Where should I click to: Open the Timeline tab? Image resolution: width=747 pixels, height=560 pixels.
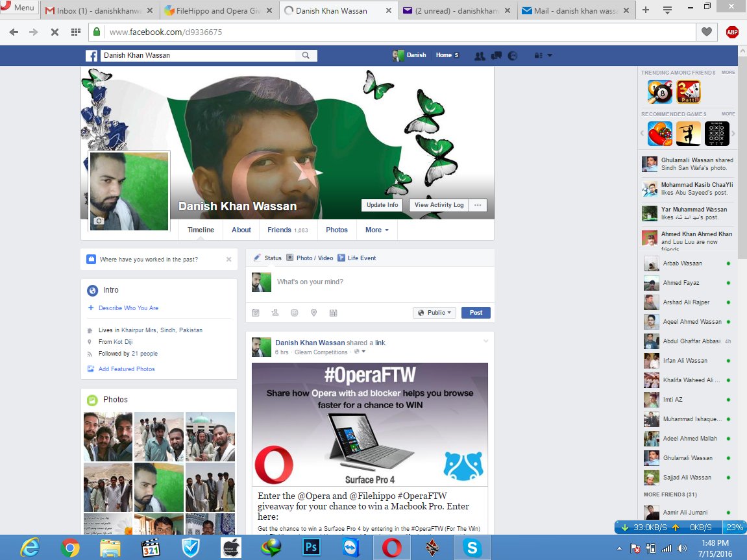tap(201, 230)
